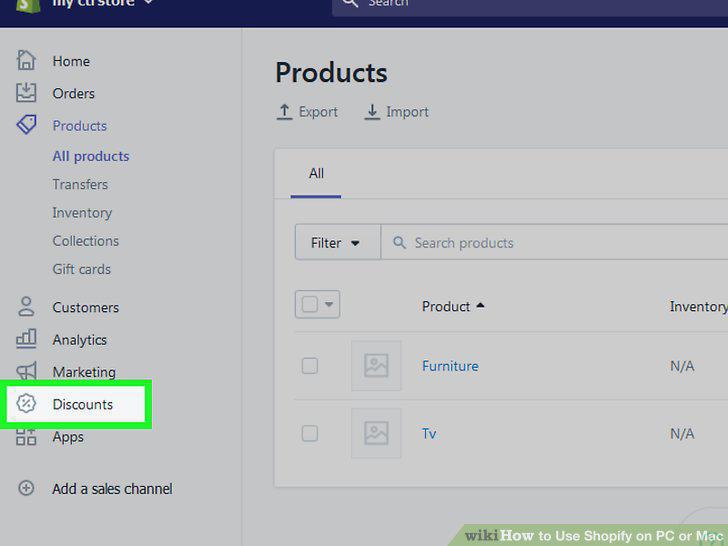This screenshot has height=546, width=728.
Task: Click the magnifier icon in Search products field
Action: pyautogui.click(x=399, y=242)
